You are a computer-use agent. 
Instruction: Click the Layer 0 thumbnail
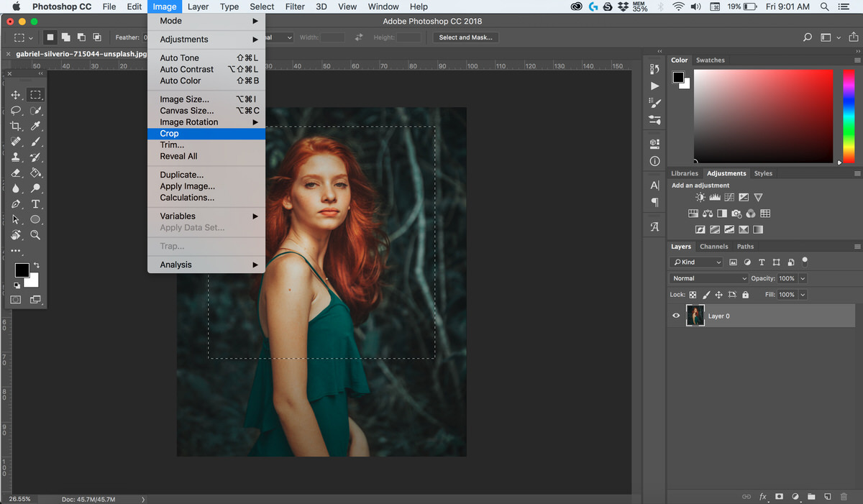(x=695, y=316)
